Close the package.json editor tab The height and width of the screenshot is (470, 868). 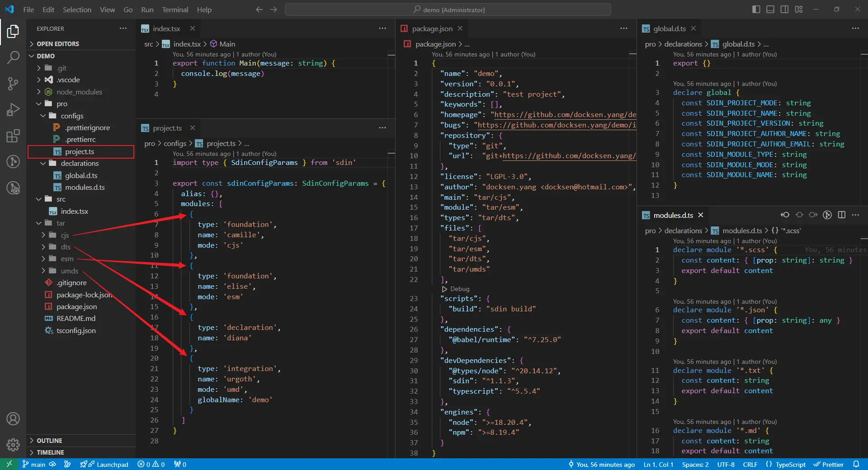pos(460,28)
